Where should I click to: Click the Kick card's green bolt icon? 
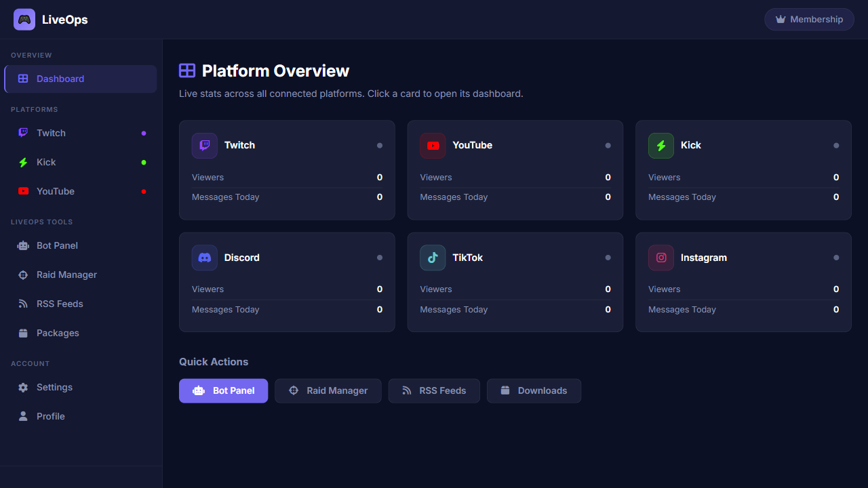[661, 146]
